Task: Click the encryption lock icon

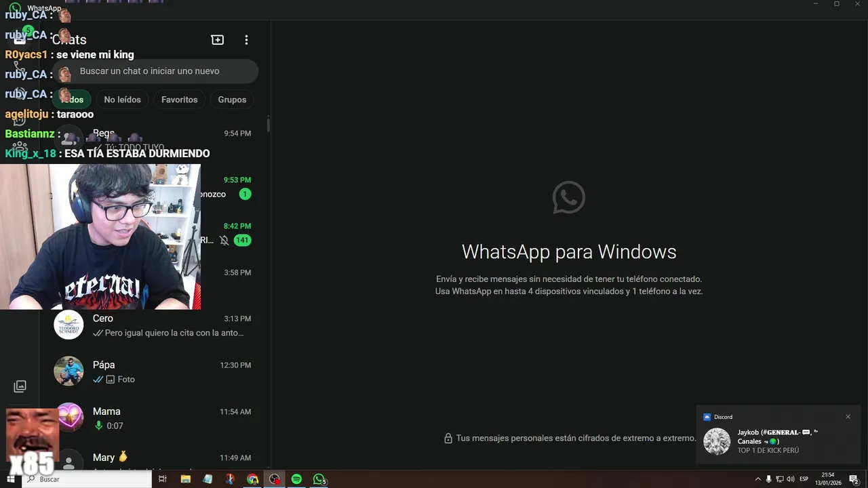Action: click(448, 439)
